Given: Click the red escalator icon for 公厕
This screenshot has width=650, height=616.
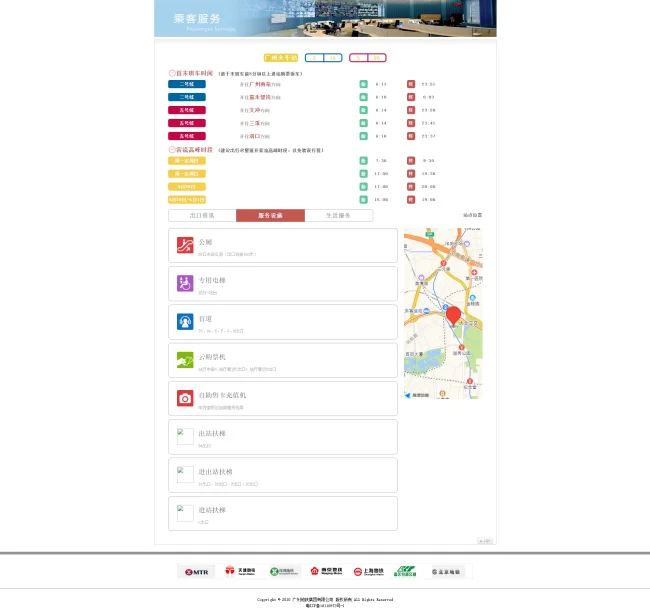Looking at the screenshot, I should pyautogui.click(x=185, y=245).
